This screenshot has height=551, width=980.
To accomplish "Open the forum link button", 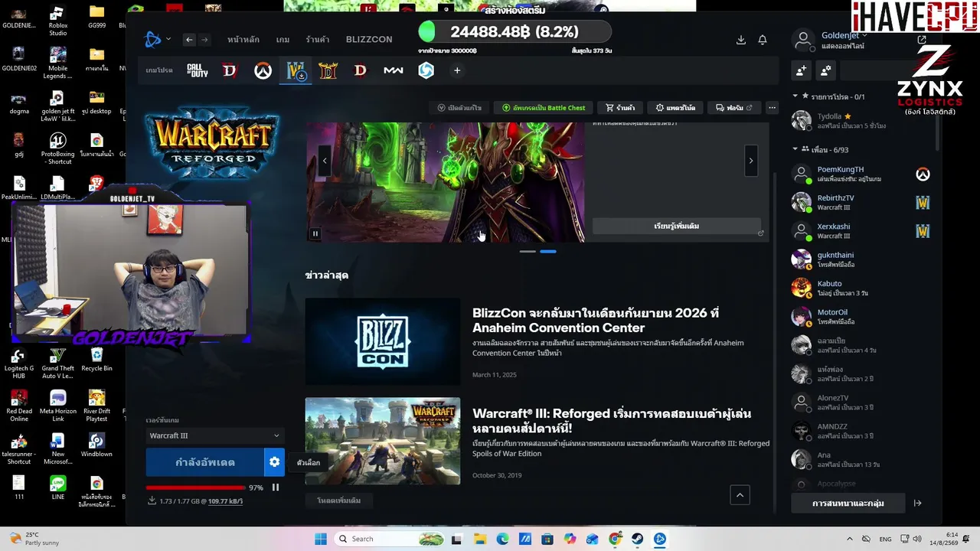I will (734, 108).
